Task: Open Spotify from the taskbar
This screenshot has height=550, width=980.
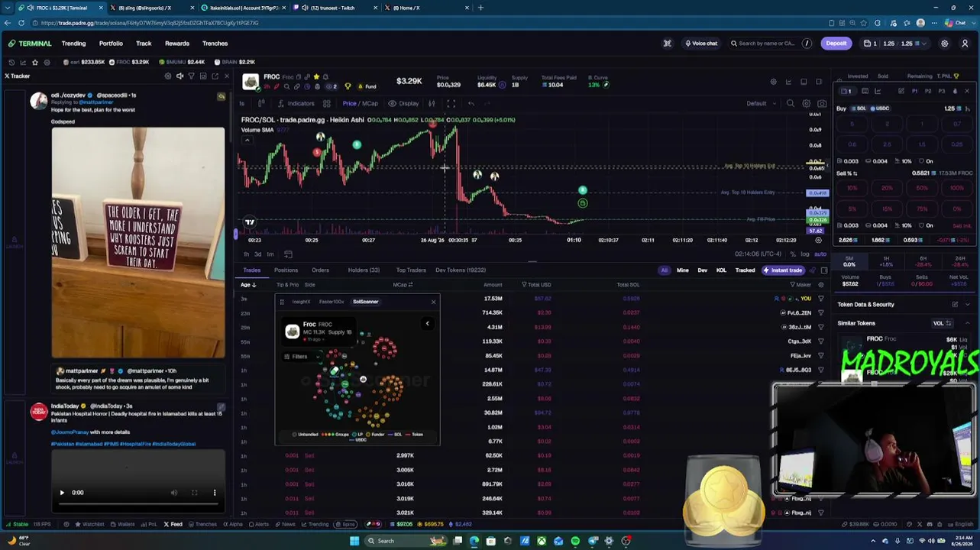Action: coord(575,541)
